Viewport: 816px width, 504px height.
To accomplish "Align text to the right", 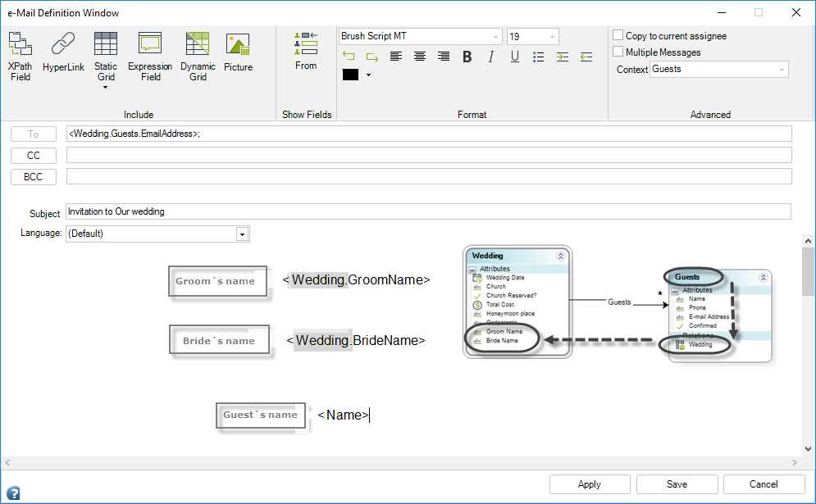I will [444, 57].
